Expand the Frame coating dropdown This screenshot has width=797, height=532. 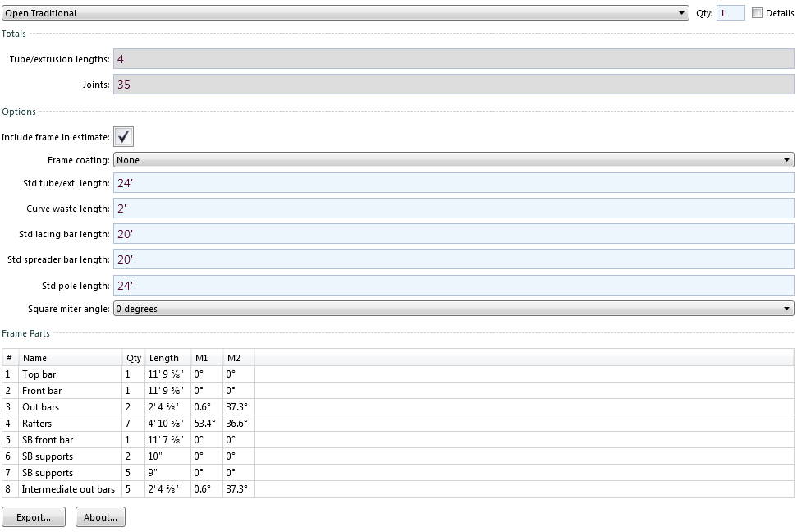pos(453,160)
